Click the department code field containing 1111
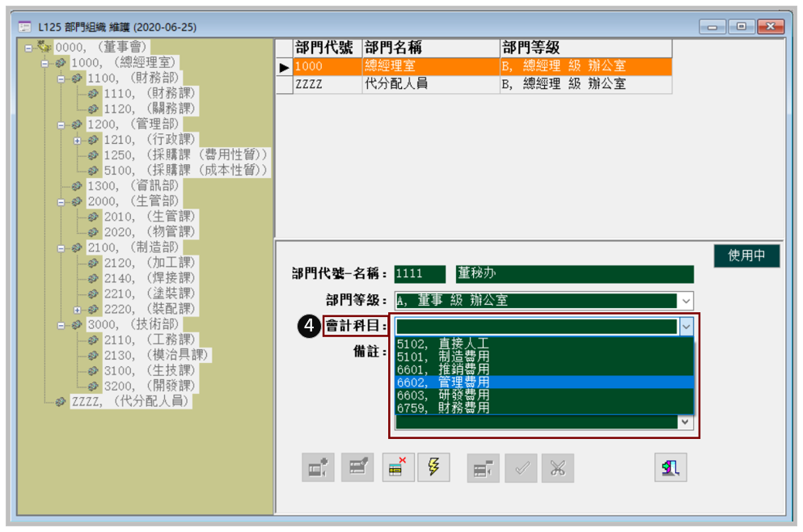803x532 pixels. click(x=420, y=274)
